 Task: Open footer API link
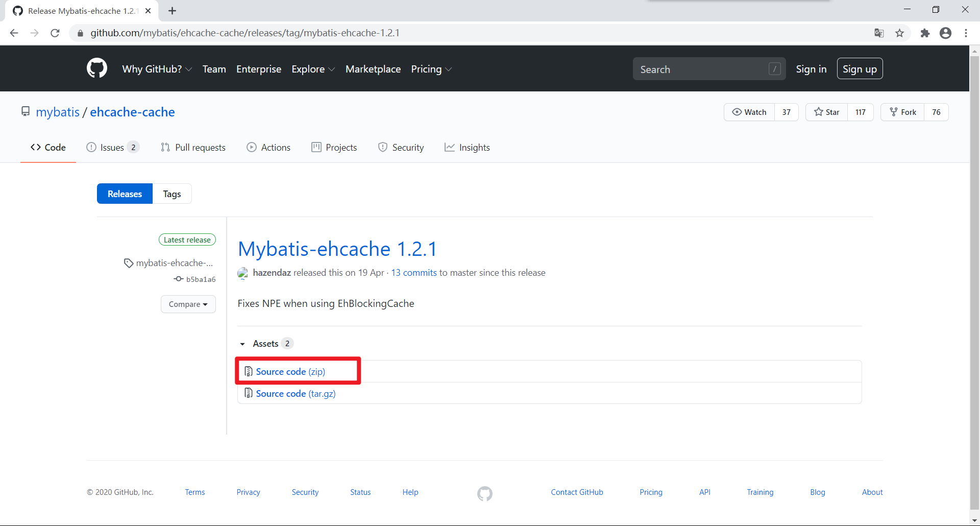(x=705, y=492)
